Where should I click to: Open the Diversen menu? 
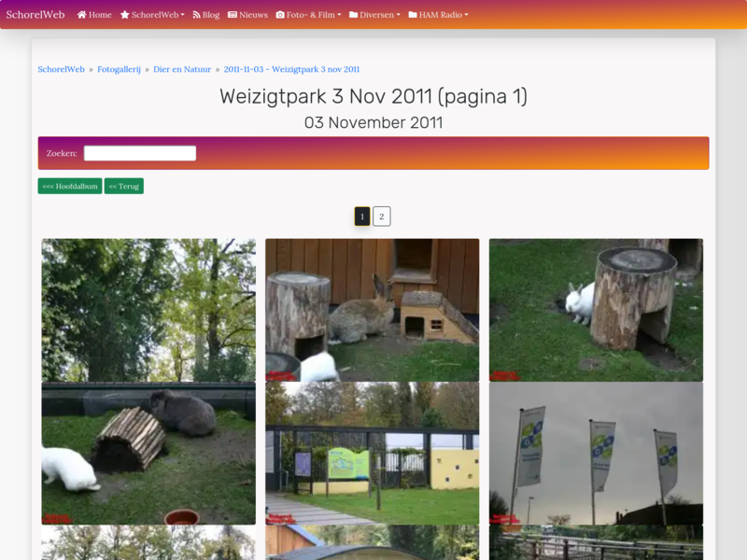click(x=375, y=15)
